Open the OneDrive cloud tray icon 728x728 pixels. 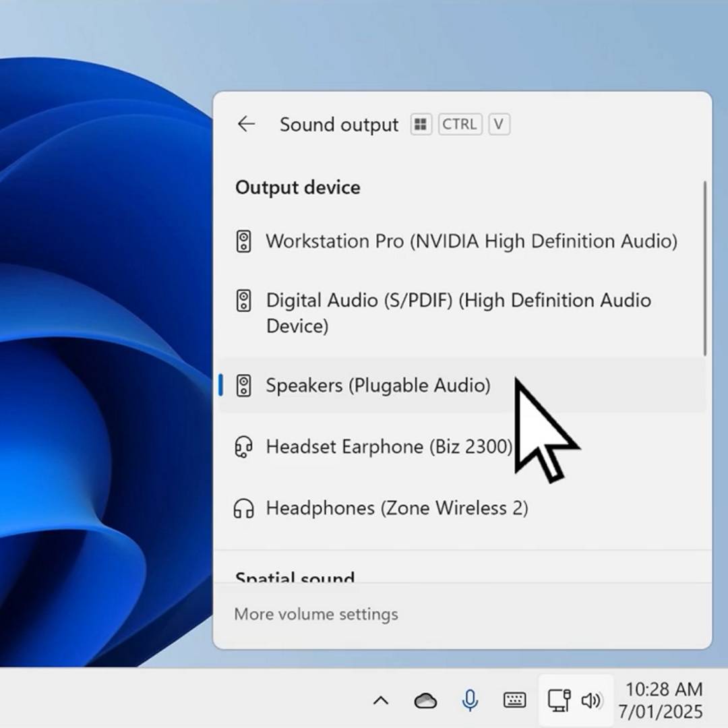point(425,700)
